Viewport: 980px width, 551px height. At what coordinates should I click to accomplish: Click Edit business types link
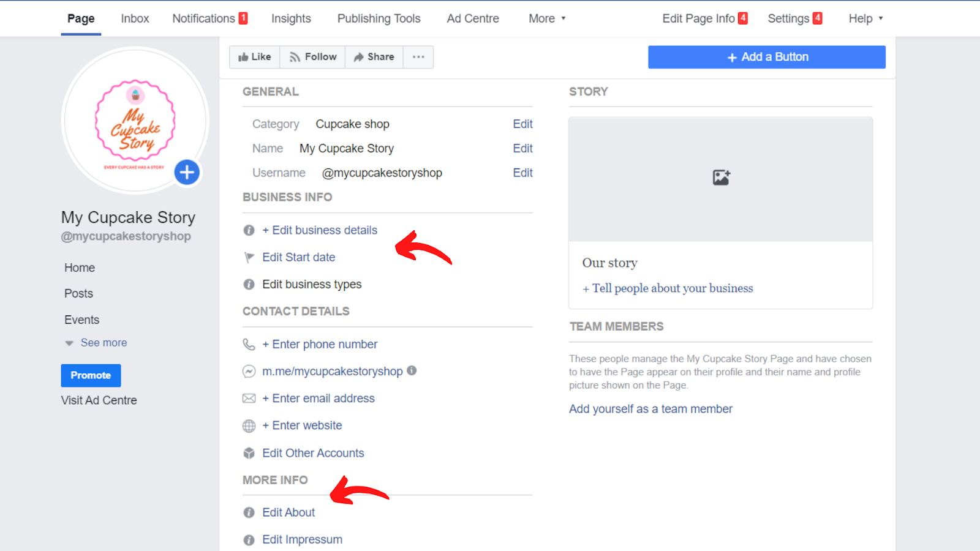[312, 285]
